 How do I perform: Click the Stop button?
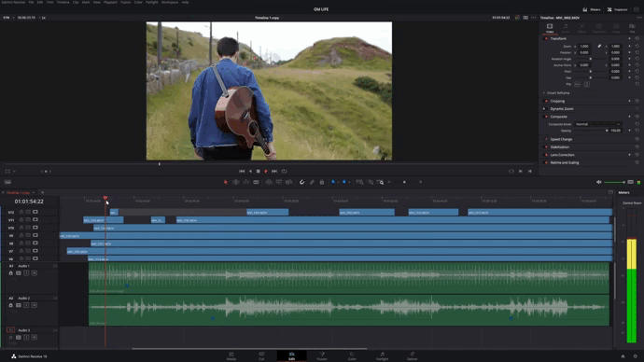point(258,171)
